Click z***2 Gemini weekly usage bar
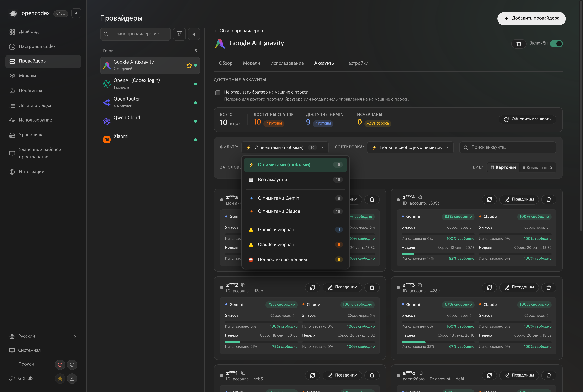 pyautogui.click(x=261, y=342)
